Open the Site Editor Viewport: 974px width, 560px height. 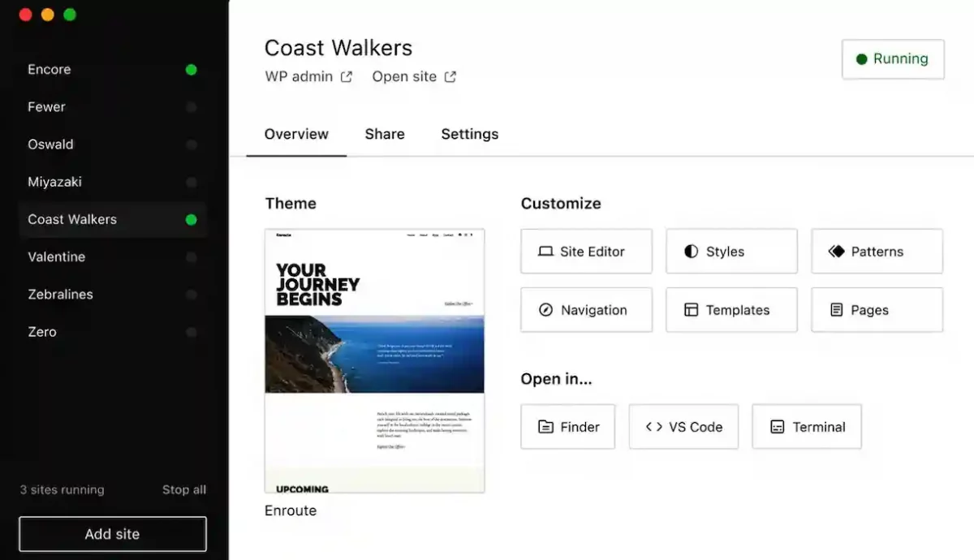(586, 252)
